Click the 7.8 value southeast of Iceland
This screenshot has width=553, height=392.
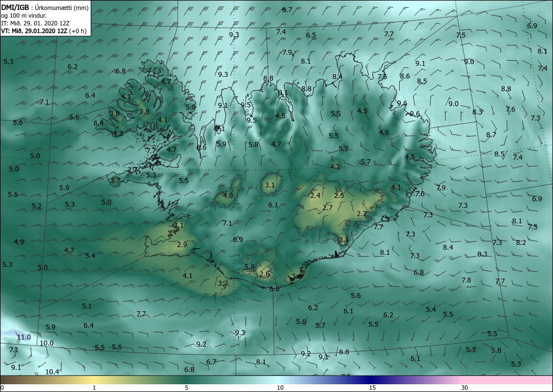point(466,280)
